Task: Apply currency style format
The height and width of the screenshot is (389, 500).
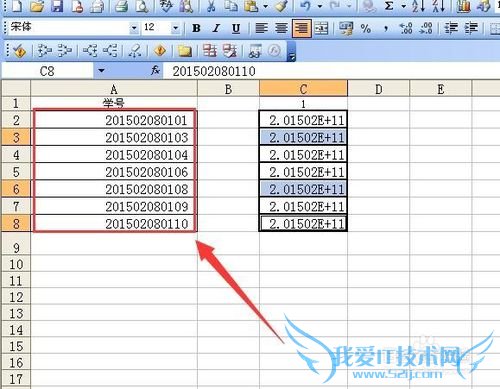Action: click(x=346, y=29)
